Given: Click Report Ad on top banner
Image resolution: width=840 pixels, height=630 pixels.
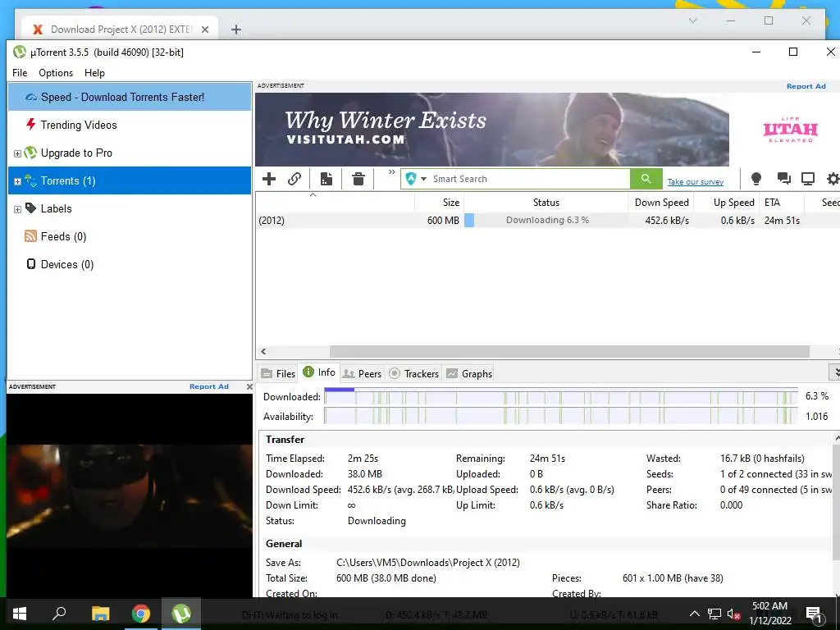Looking at the screenshot, I should point(806,86).
